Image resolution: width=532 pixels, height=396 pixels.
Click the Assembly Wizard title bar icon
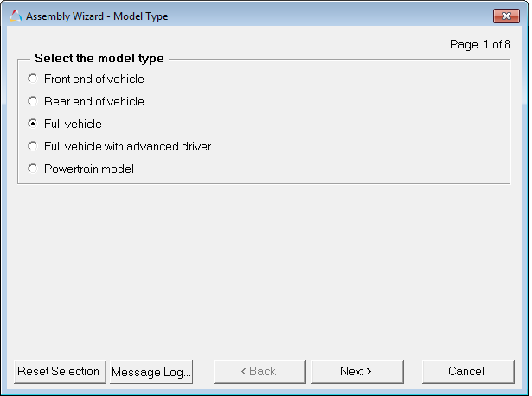pos(15,16)
